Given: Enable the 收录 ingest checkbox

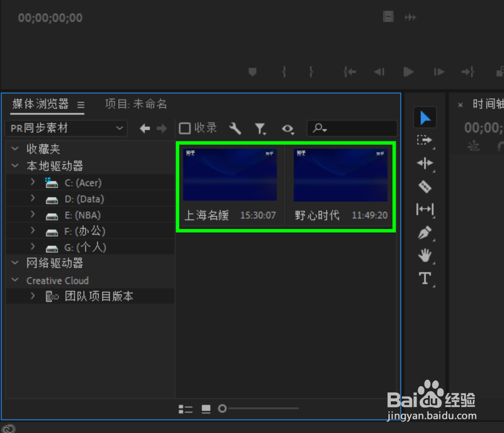Looking at the screenshot, I should pyautogui.click(x=185, y=128).
